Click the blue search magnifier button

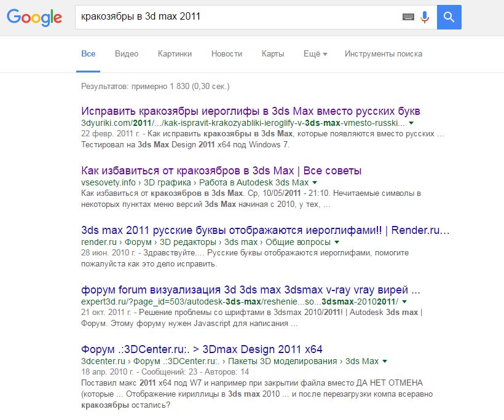click(x=449, y=17)
